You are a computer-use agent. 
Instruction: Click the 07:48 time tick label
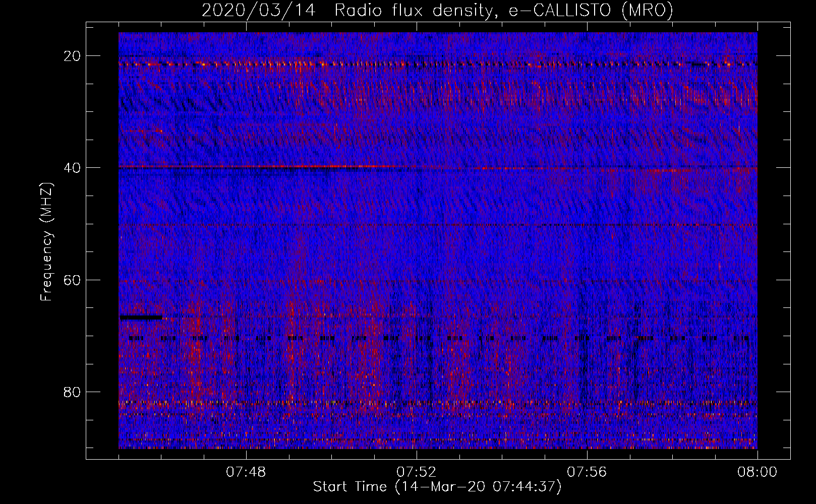(246, 472)
